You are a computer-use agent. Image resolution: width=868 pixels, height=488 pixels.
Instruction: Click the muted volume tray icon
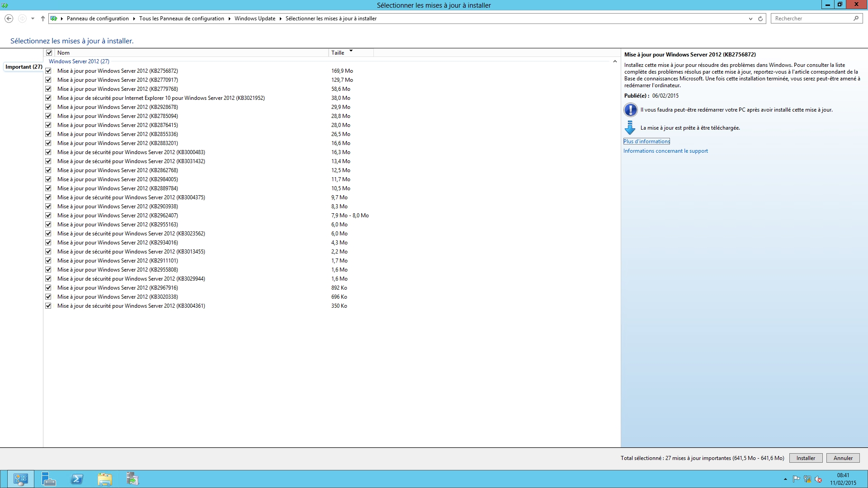[x=818, y=479]
